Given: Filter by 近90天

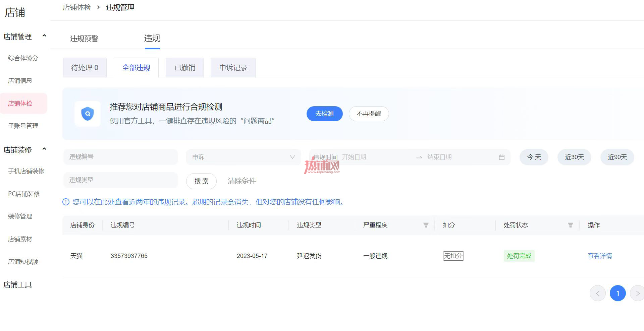Looking at the screenshot, I should pyautogui.click(x=617, y=157).
